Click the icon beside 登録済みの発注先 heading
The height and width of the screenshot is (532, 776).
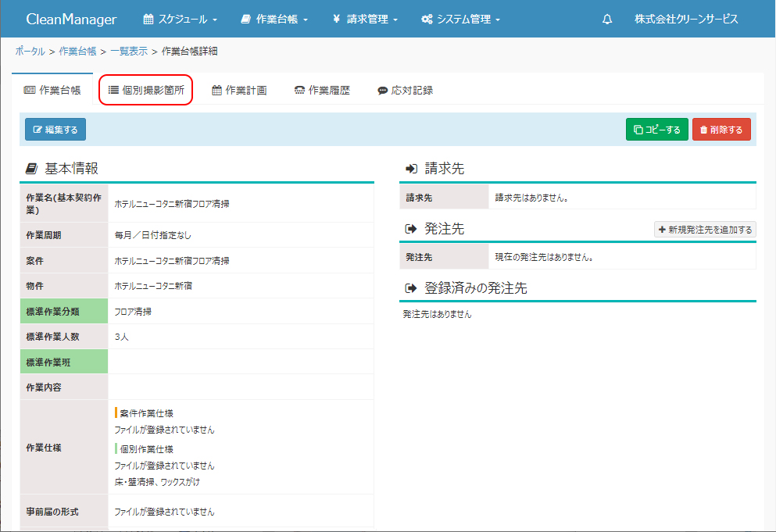pyautogui.click(x=410, y=288)
